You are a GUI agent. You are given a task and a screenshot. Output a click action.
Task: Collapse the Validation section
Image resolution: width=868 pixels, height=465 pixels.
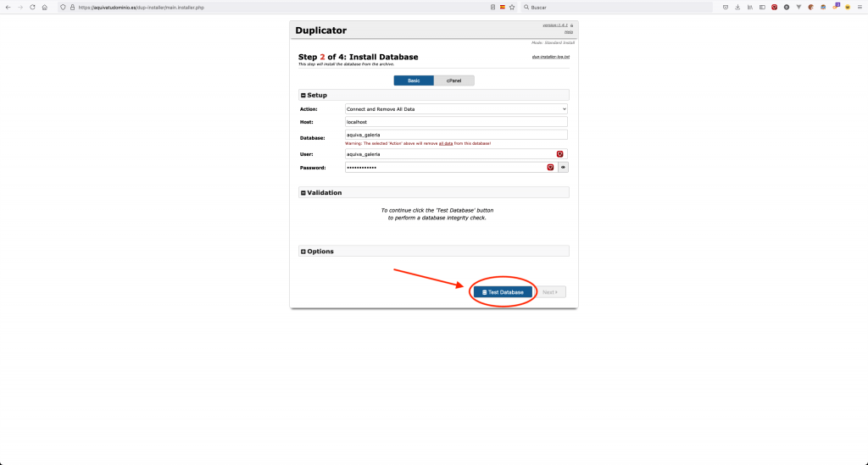click(x=303, y=193)
